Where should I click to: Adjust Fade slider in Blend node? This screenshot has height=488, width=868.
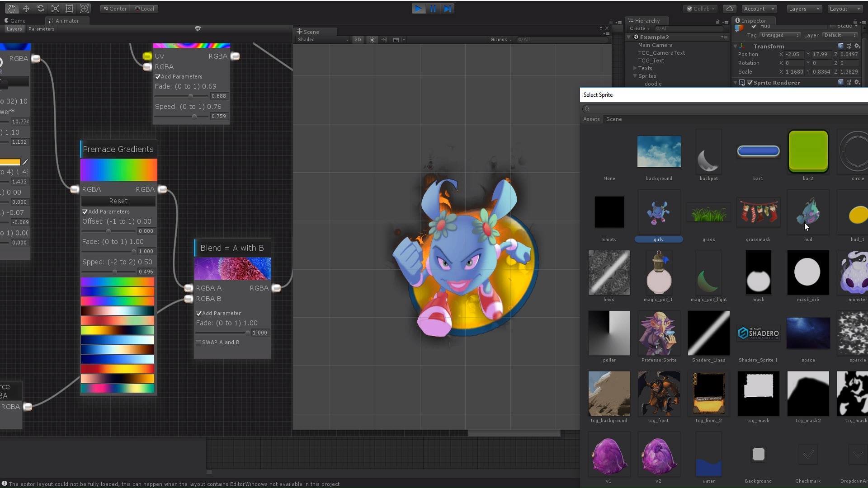click(222, 333)
